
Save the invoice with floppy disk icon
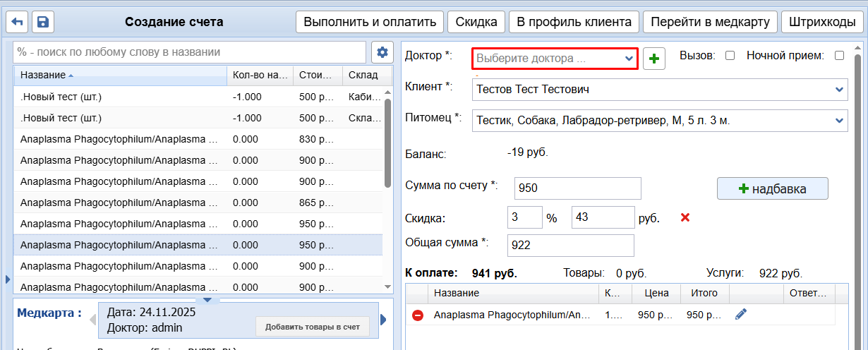[42, 22]
